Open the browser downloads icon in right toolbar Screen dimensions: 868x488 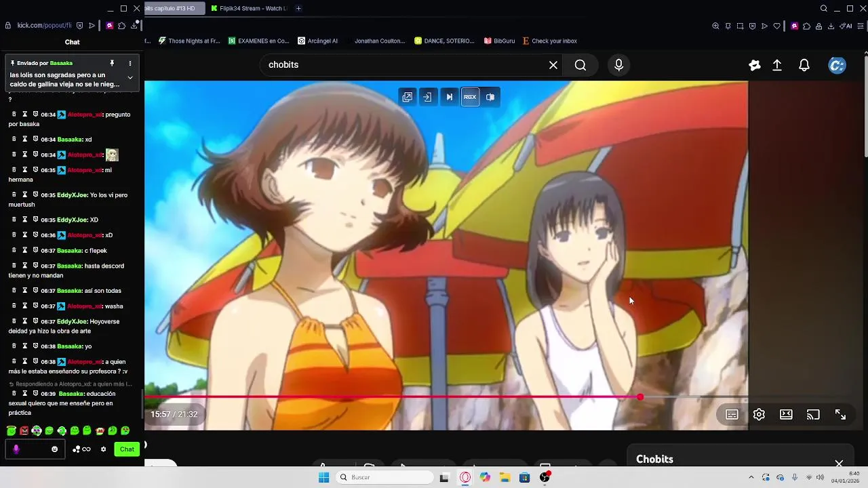click(x=831, y=26)
